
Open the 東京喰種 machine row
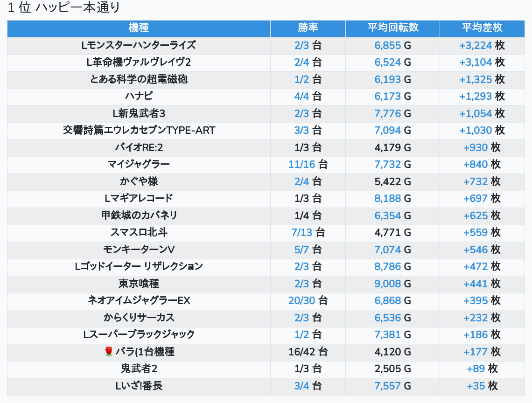(x=139, y=284)
